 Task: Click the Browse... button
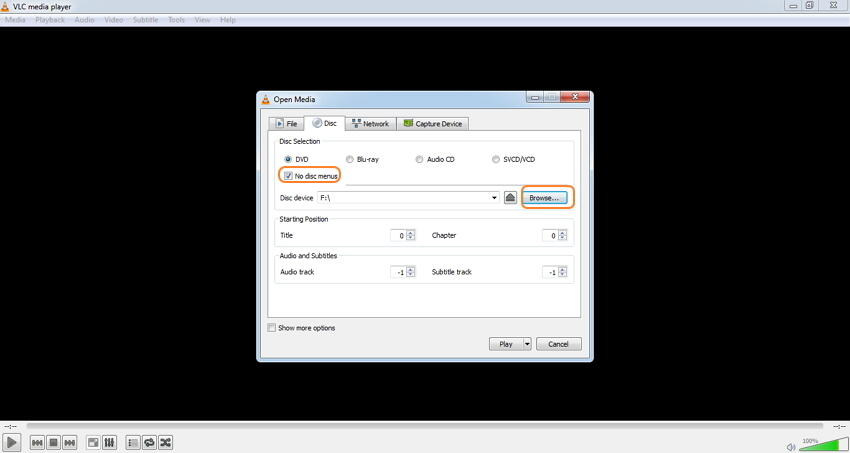(544, 198)
